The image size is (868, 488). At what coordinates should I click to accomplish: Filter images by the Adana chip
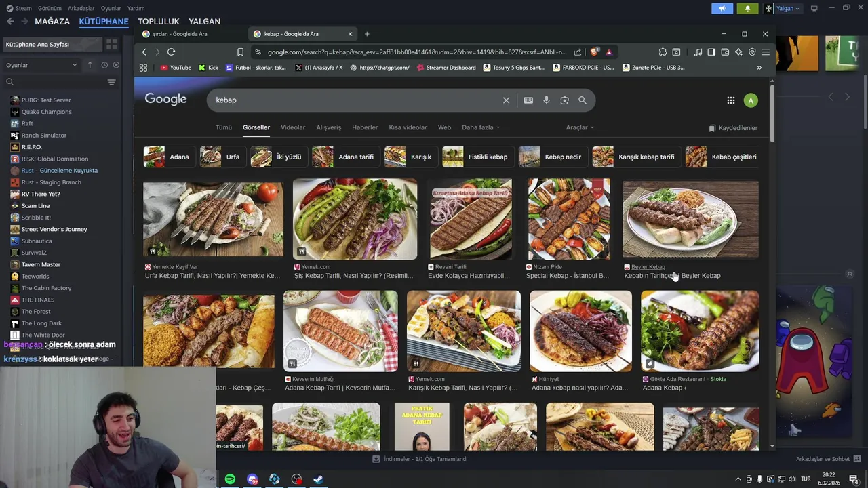click(x=170, y=157)
